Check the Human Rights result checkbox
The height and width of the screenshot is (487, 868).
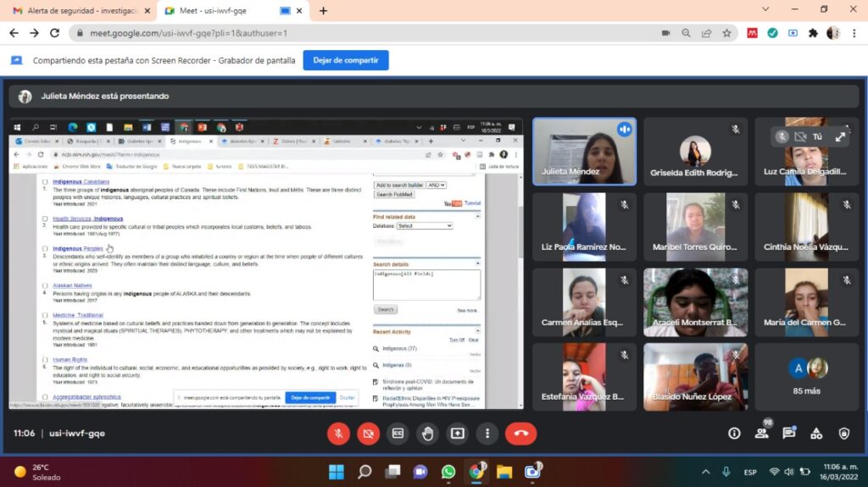tap(45, 359)
